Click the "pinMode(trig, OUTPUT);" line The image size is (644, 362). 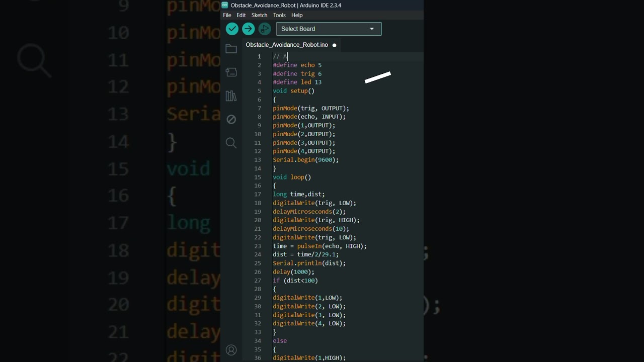coord(311,108)
